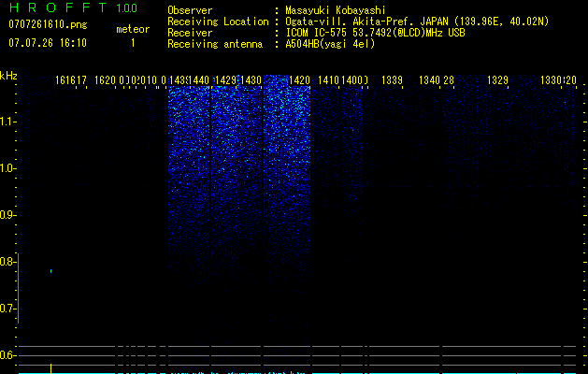Select the Ogata-vill. Akita-Pref. JAPAN location text
Image resolution: width=588 pixels, height=374 pixels.
417,22
